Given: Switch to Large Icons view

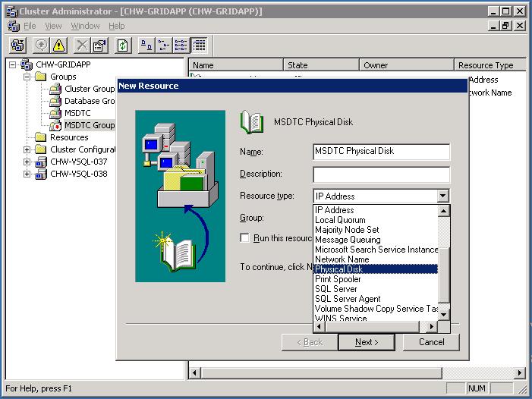Looking at the screenshot, I should pyautogui.click(x=146, y=45).
